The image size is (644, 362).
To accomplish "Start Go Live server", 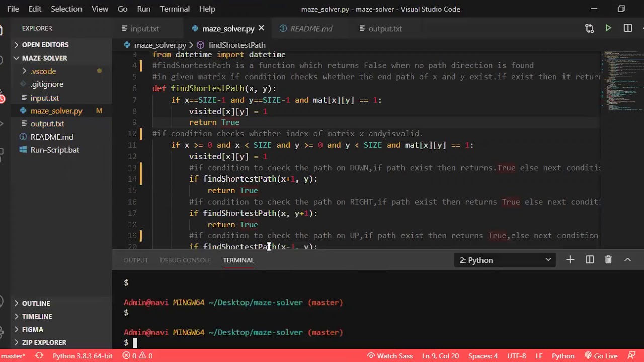I will (601, 356).
